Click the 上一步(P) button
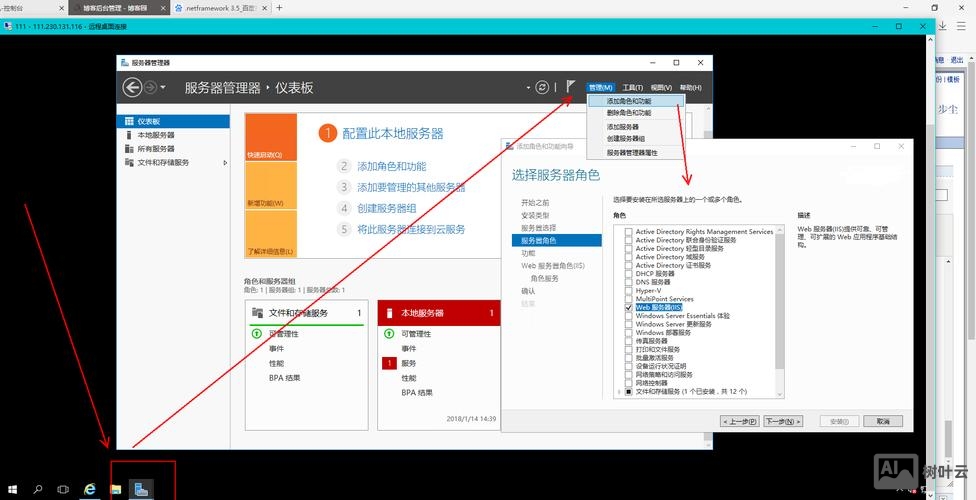 point(740,422)
